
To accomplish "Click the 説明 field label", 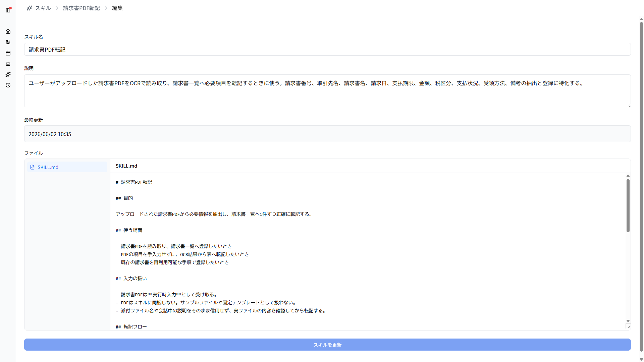I will coord(29,68).
